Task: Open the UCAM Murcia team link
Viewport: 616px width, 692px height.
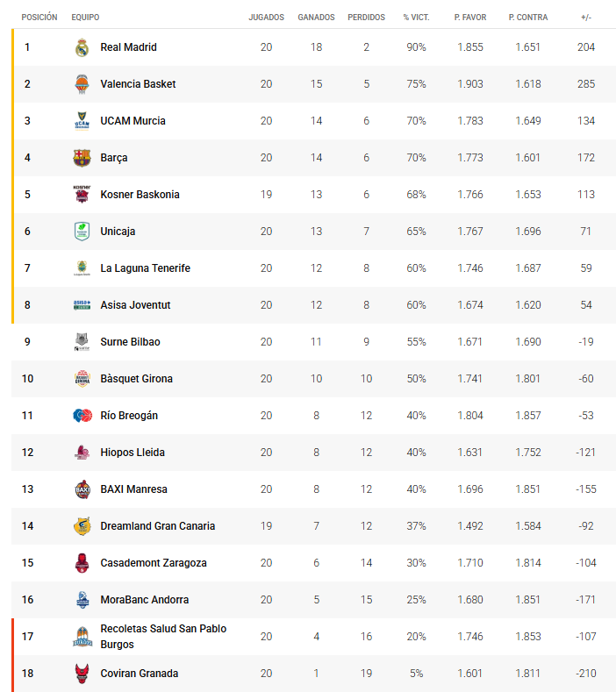Action: tap(133, 121)
